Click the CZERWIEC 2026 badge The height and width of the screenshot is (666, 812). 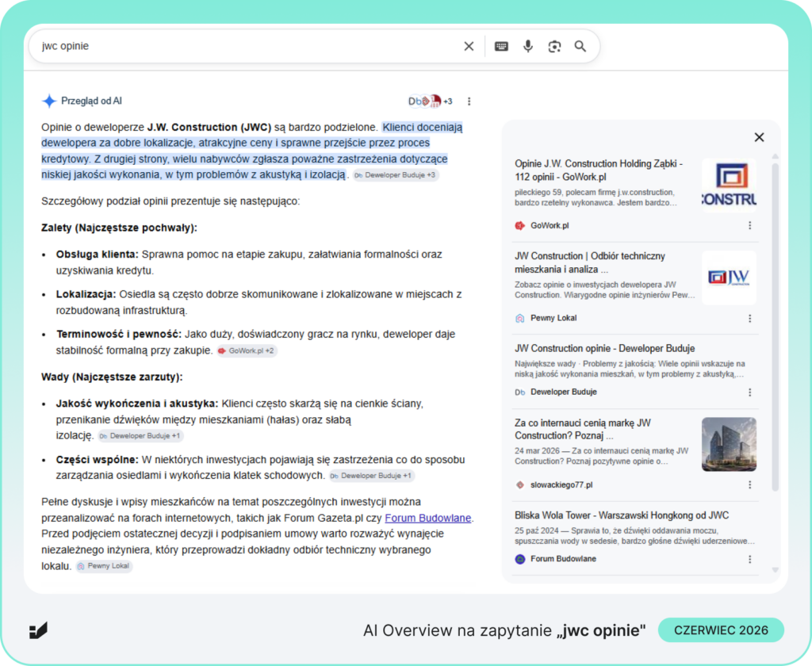[x=721, y=630]
